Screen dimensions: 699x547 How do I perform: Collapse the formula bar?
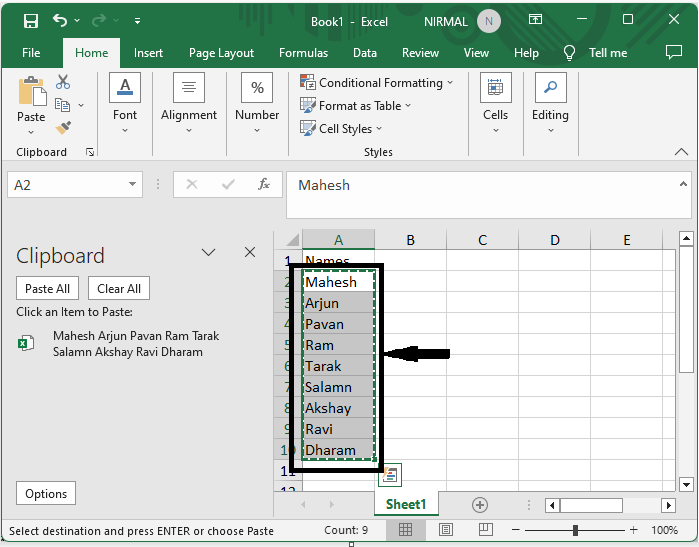[683, 184]
